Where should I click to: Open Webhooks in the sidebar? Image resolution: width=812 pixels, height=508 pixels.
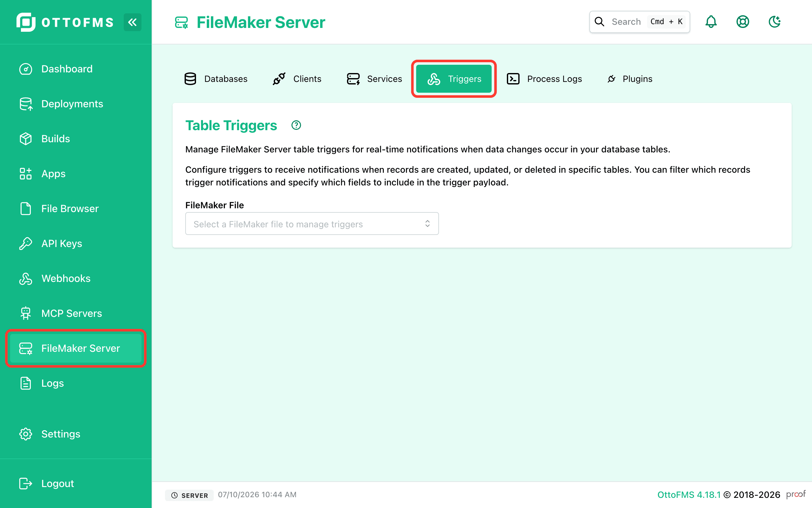76,278
